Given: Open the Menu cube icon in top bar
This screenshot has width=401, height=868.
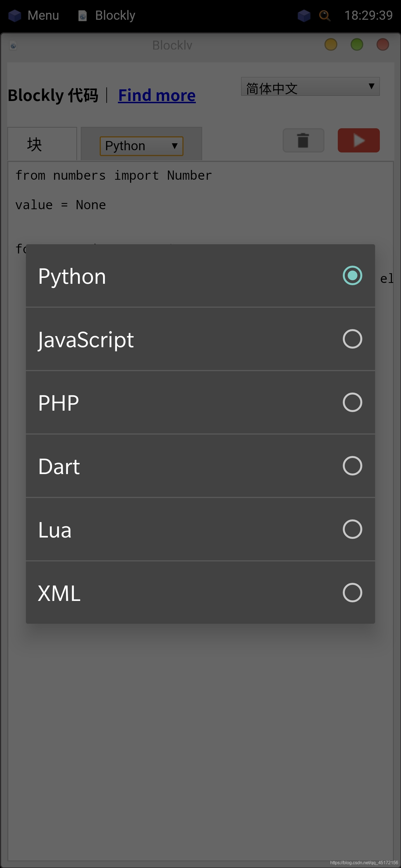Looking at the screenshot, I should coord(14,16).
